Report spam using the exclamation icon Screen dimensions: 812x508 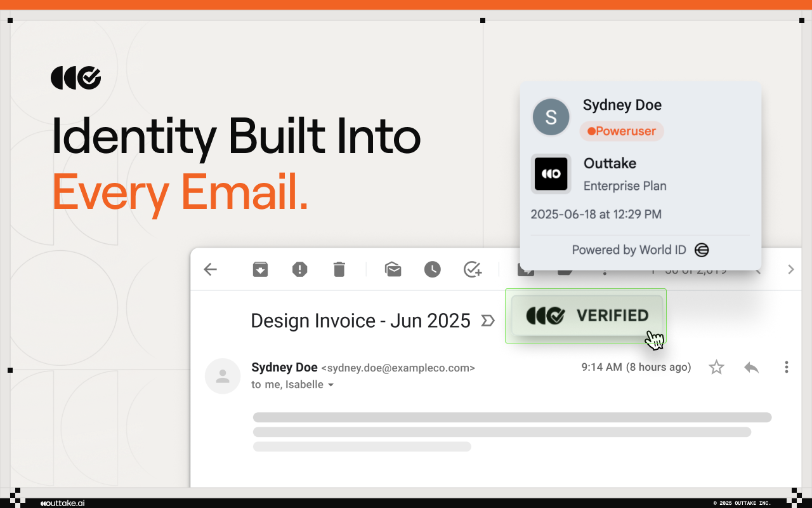point(299,269)
